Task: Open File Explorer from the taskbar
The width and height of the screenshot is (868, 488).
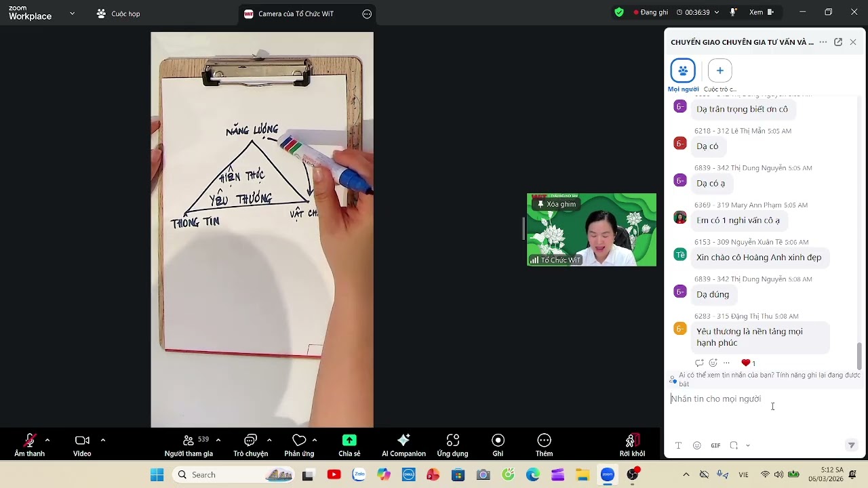Action: click(x=582, y=474)
